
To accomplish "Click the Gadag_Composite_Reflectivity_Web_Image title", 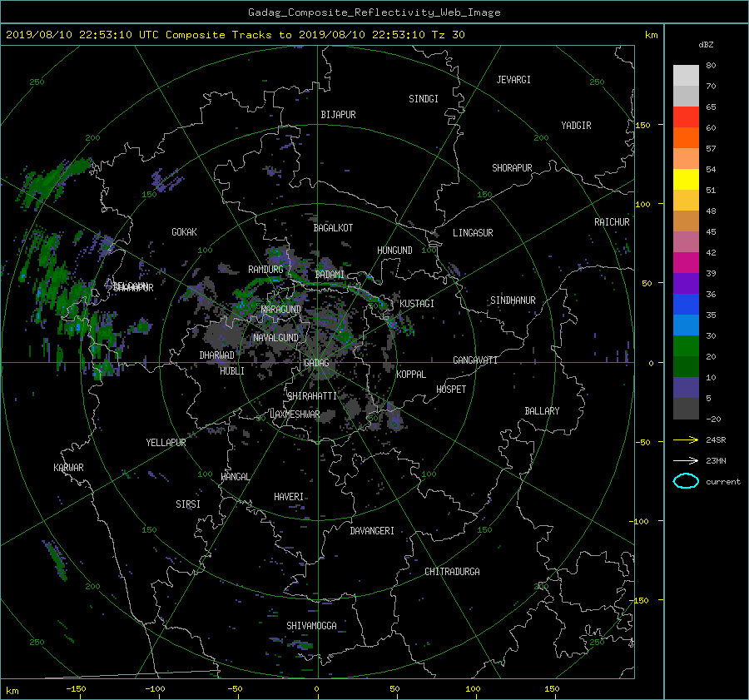I will 374,12.
